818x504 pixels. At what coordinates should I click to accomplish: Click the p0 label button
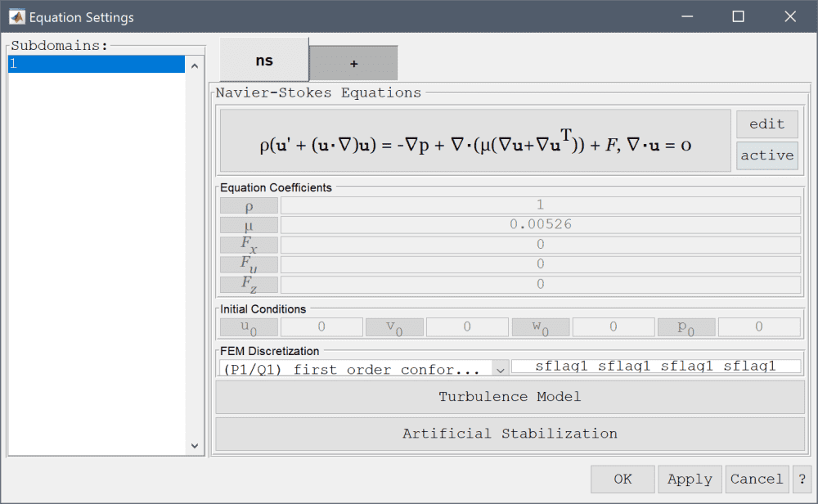[686, 327]
